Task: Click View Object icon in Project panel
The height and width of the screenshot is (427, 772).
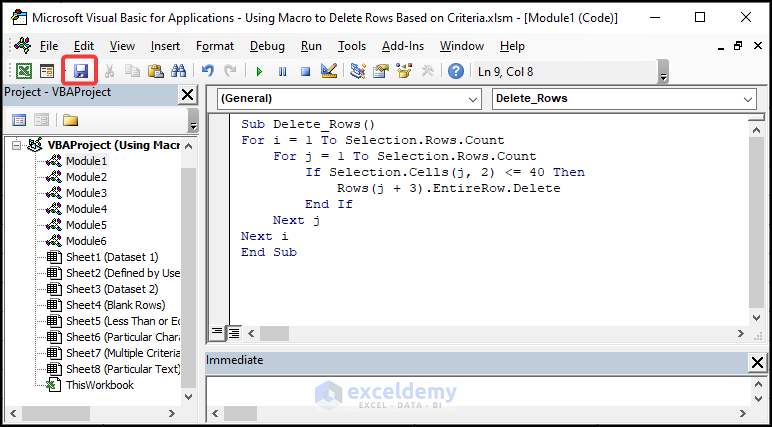Action: pyautogui.click(x=41, y=120)
